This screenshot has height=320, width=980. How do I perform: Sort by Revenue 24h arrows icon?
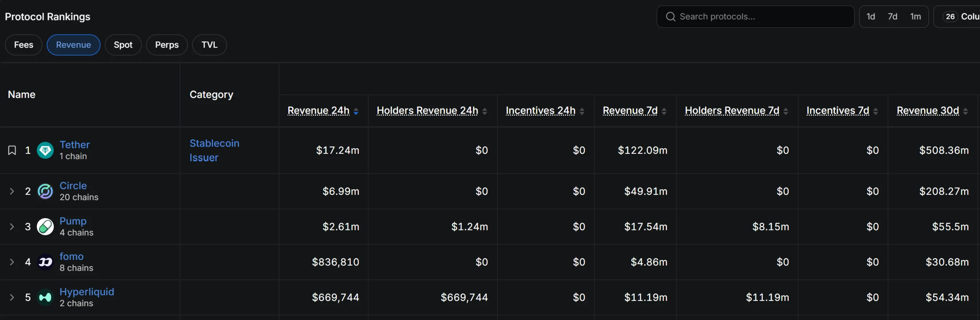356,111
